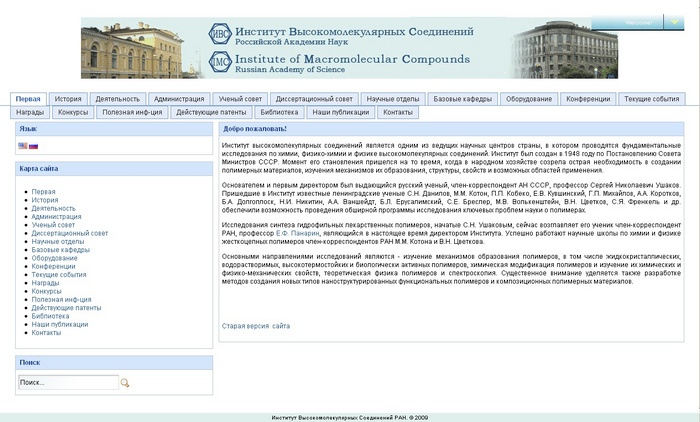Open the Е.Ф. Панарин link
The image size is (700, 422).
[x=297, y=233]
